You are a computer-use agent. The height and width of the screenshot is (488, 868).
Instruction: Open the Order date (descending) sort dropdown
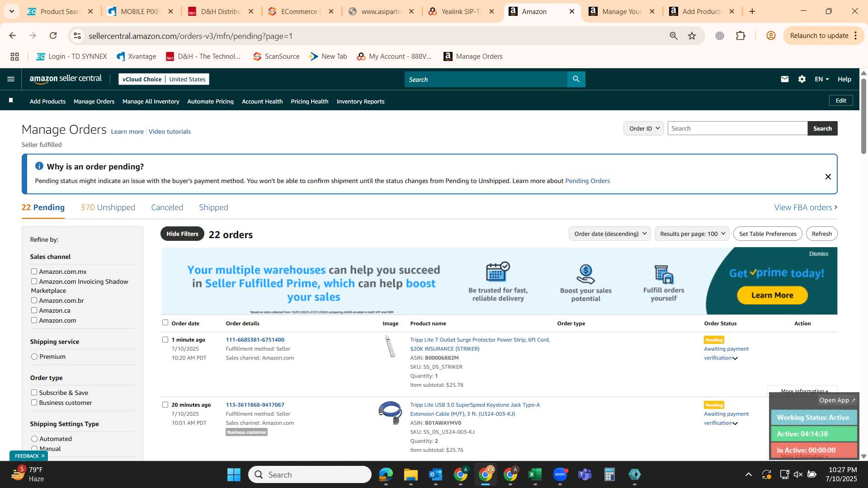click(x=609, y=234)
